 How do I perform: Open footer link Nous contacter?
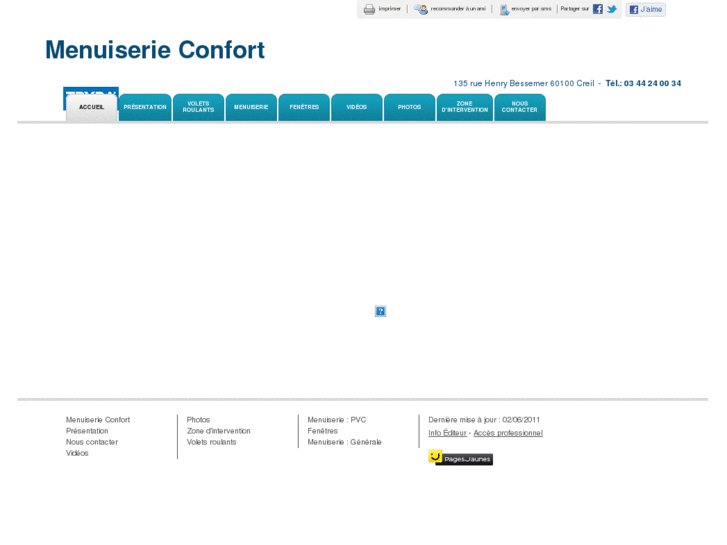coord(92,442)
